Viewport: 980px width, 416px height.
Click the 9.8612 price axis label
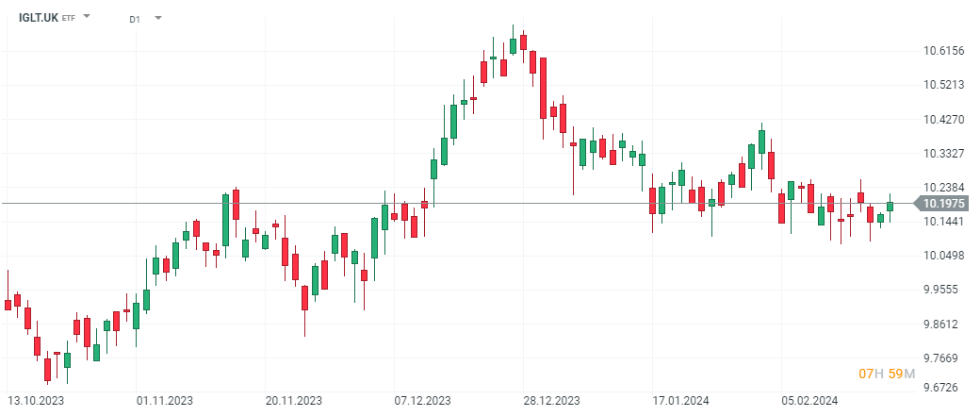pos(943,324)
